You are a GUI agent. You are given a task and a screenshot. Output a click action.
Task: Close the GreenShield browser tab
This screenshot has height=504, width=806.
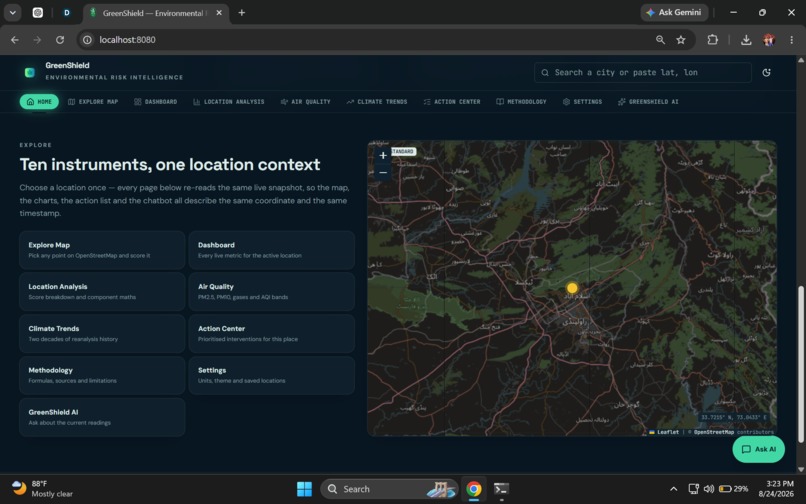pos(219,13)
